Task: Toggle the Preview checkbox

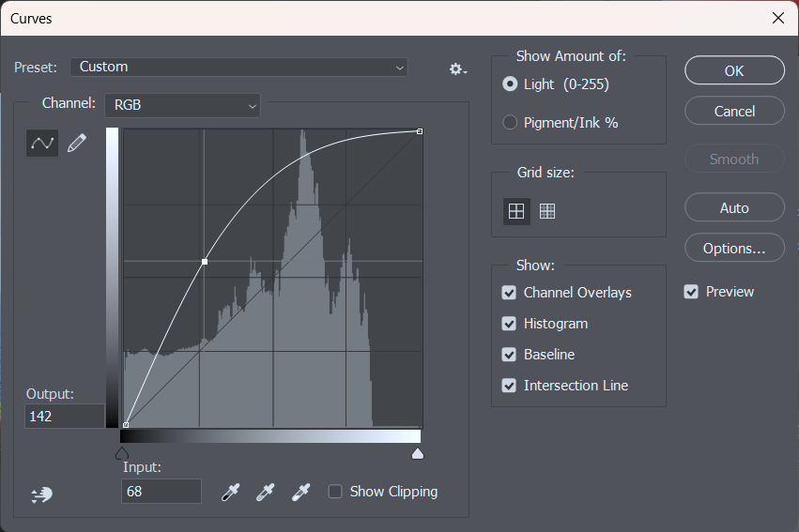Action: [x=691, y=292]
